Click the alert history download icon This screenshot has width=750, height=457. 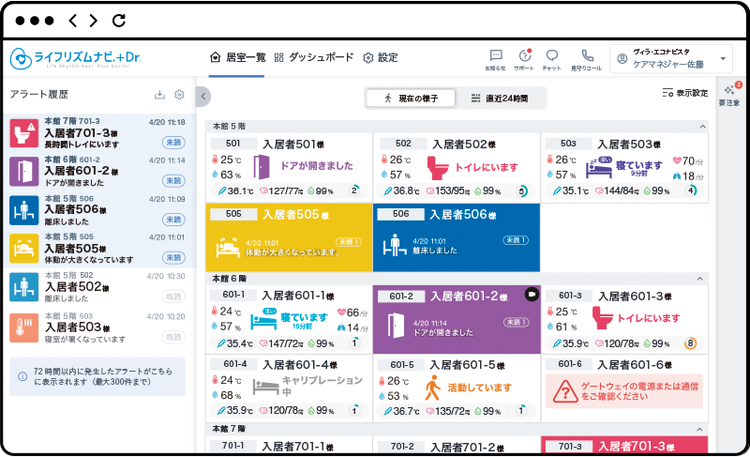coord(159,95)
